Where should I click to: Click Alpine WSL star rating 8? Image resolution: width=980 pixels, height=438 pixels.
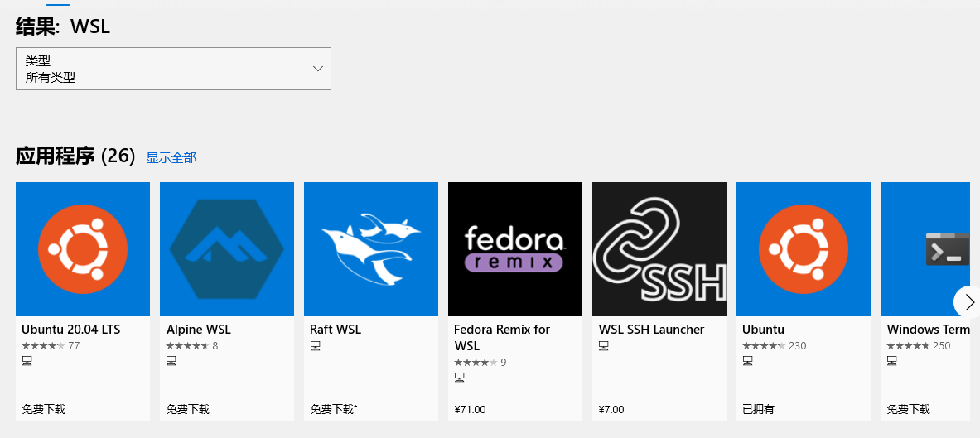click(192, 345)
